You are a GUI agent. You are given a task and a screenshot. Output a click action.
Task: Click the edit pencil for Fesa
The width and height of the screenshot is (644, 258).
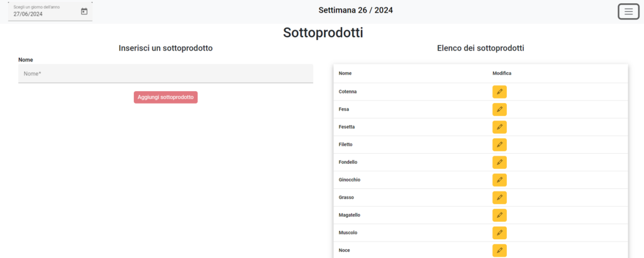499,109
